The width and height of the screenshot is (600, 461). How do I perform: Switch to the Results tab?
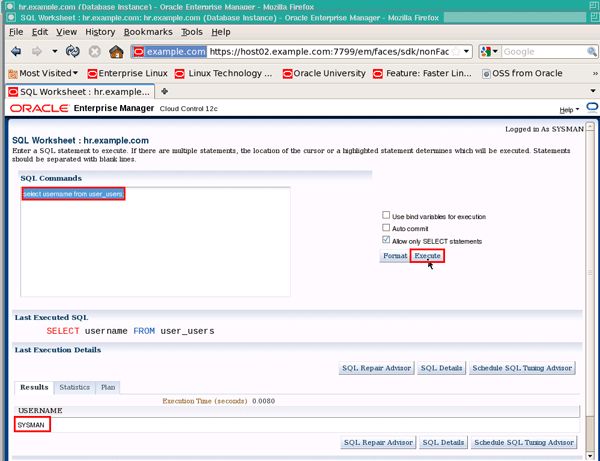point(34,387)
